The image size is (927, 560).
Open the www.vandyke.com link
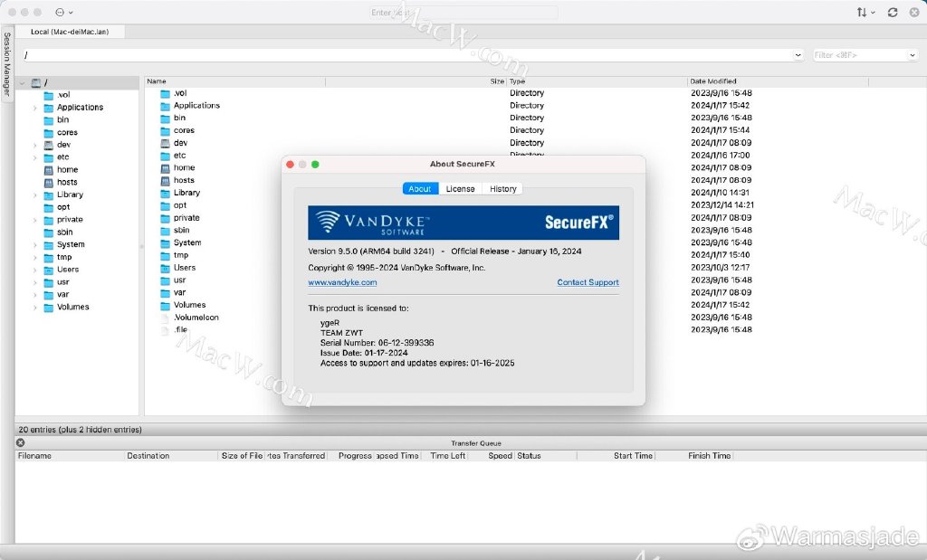click(342, 282)
